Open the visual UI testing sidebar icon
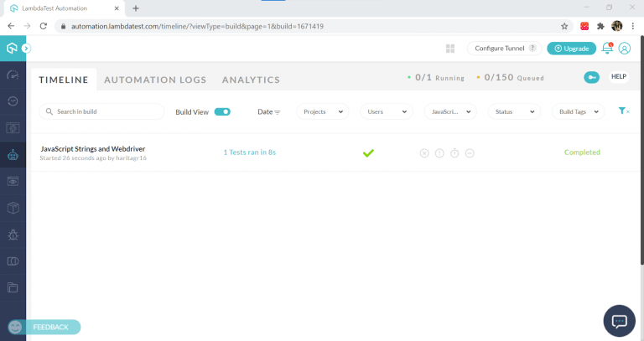Viewport: 644px width, 341px height. 13,128
